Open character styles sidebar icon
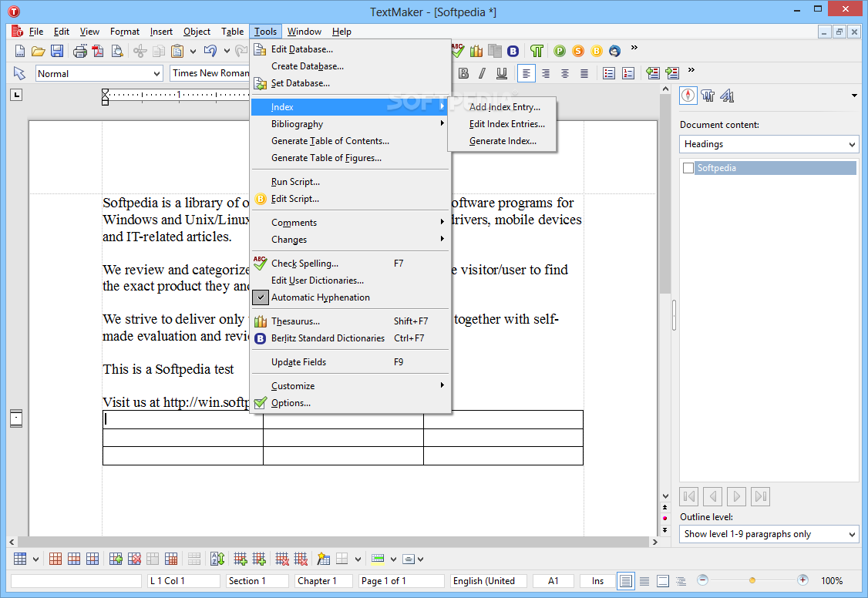Image resolution: width=868 pixels, height=598 pixels. [727, 96]
